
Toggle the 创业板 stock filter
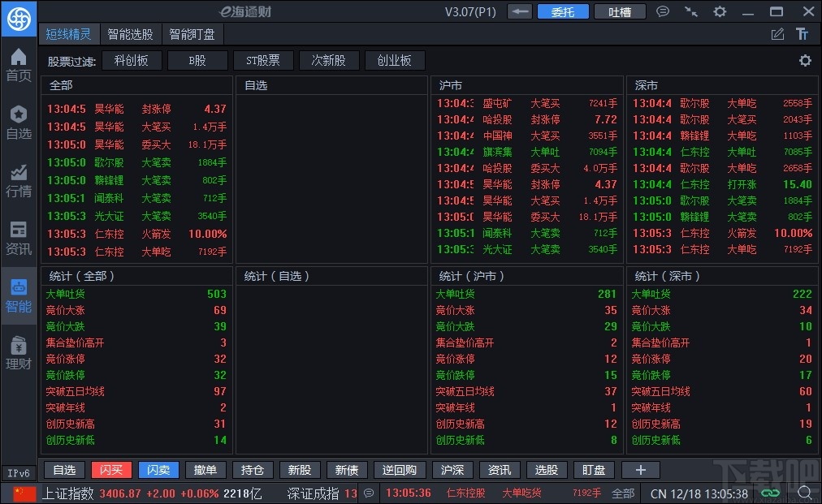[395, 60]
